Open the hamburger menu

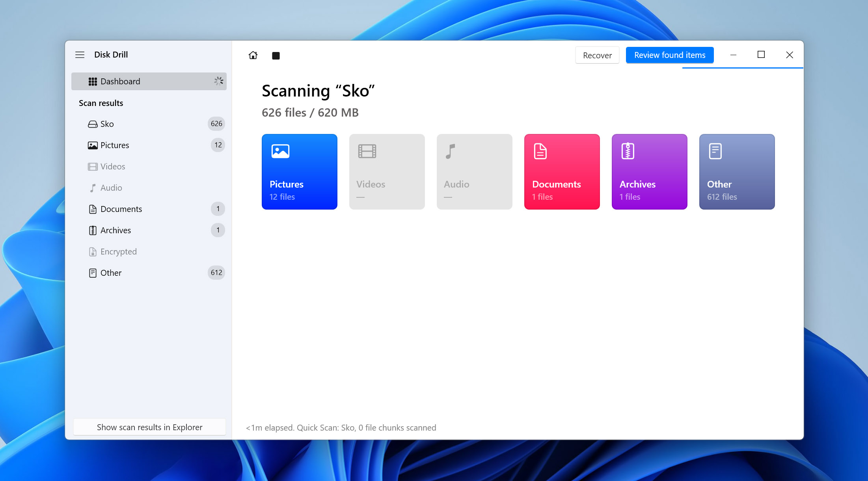pyautogui.click(x=80, y=55)
